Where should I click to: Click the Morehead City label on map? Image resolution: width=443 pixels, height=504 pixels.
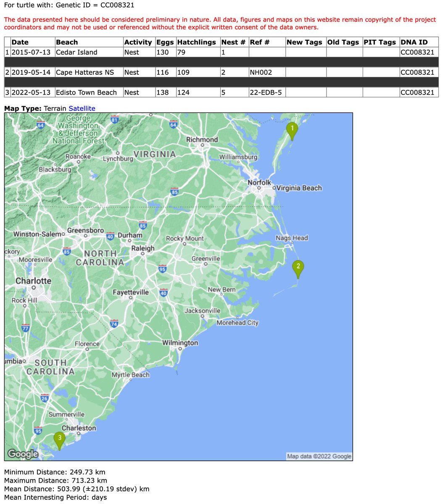click(237, 323)
